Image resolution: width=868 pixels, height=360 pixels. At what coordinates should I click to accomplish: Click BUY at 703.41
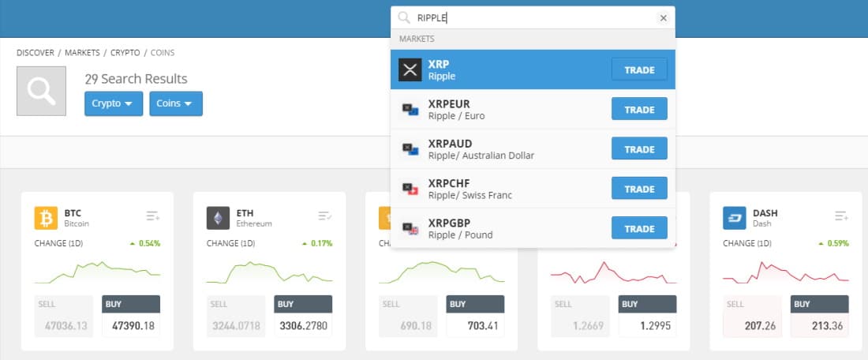pos(476,317)
